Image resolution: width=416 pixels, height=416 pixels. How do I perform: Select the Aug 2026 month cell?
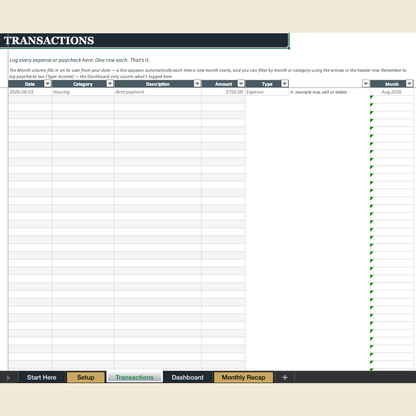click(392, 92)
